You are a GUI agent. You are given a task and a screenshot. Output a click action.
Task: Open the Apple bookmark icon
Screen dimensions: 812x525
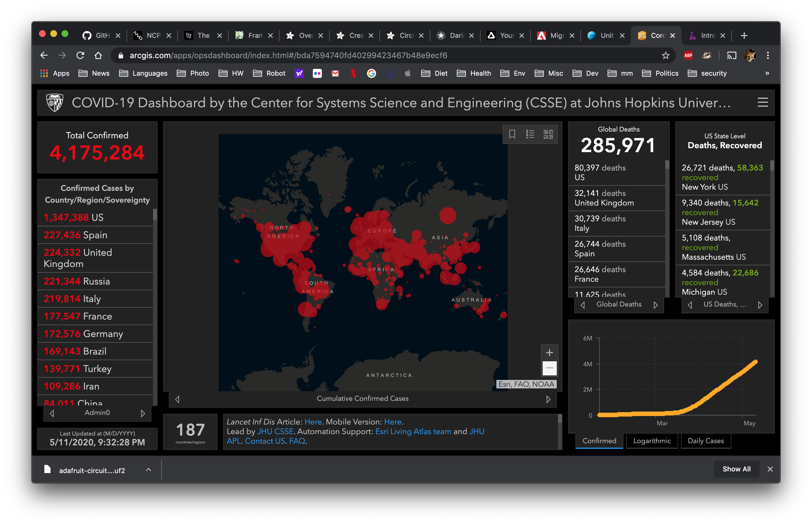(407, 73)
